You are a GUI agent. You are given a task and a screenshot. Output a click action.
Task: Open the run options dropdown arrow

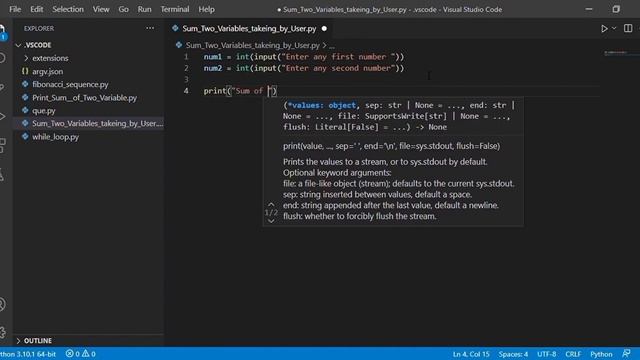click(x=613, y=29)
